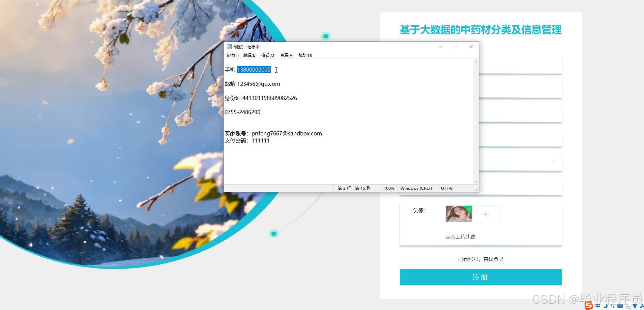Expand the dropdown chevron in registration form
Image resolution: width=644 pixels, height=310 pixels.
click(x=554, y=162)
